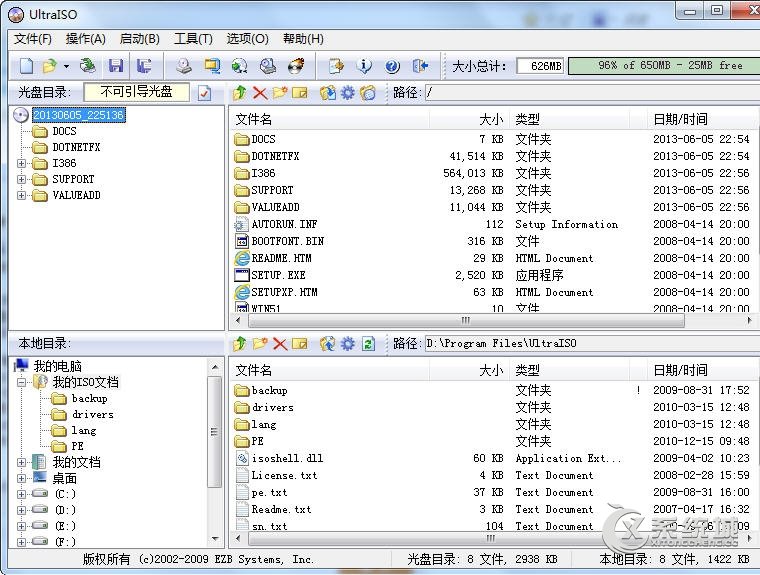Click red X delete in local pane toolbar
The width and height of the screenshot is (760, 575).
click(x=280, y=344)
